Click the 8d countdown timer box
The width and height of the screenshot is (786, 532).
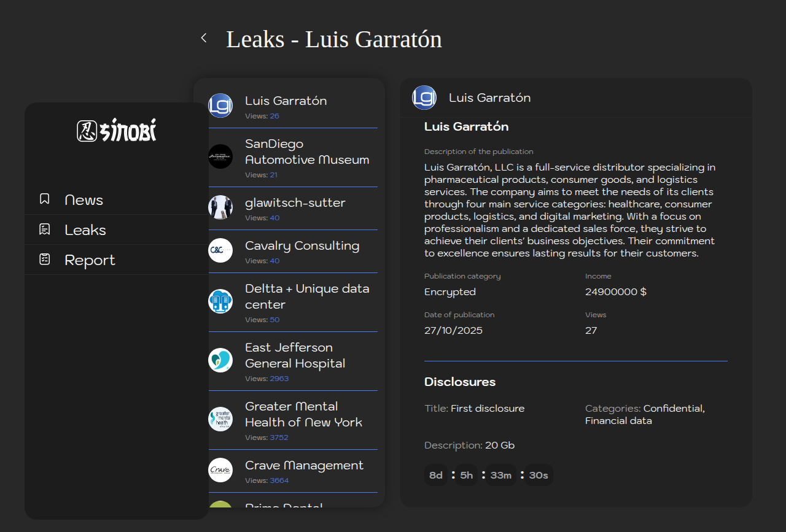(x=436, y=476)
